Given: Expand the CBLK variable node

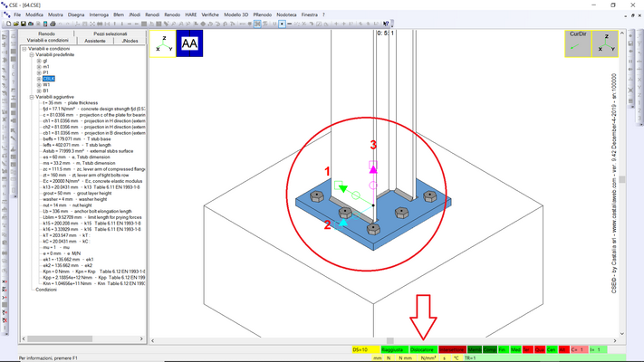Looking at the screenshot, I should [39, 79].
